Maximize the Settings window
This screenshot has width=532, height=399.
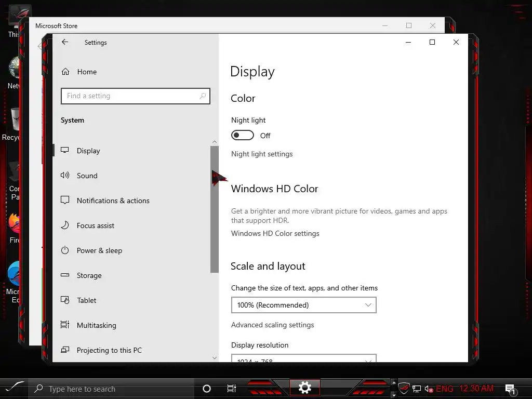pos(432,42)
